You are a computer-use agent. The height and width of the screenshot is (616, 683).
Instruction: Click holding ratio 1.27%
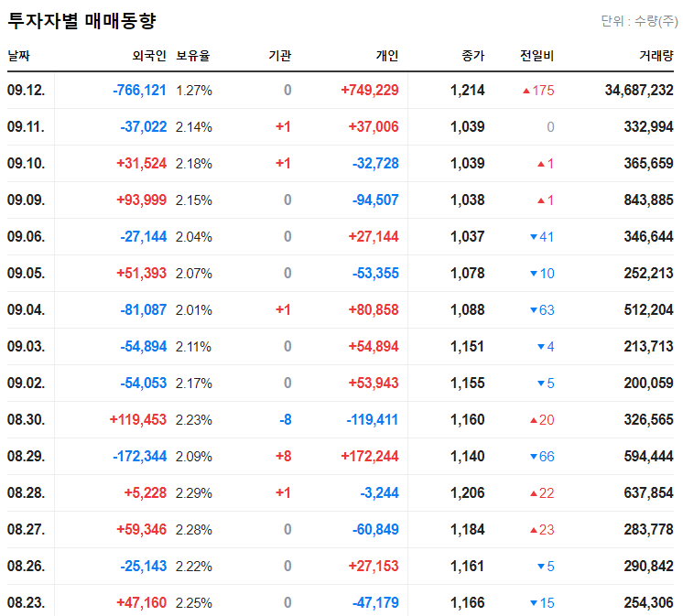click(194, 91)
